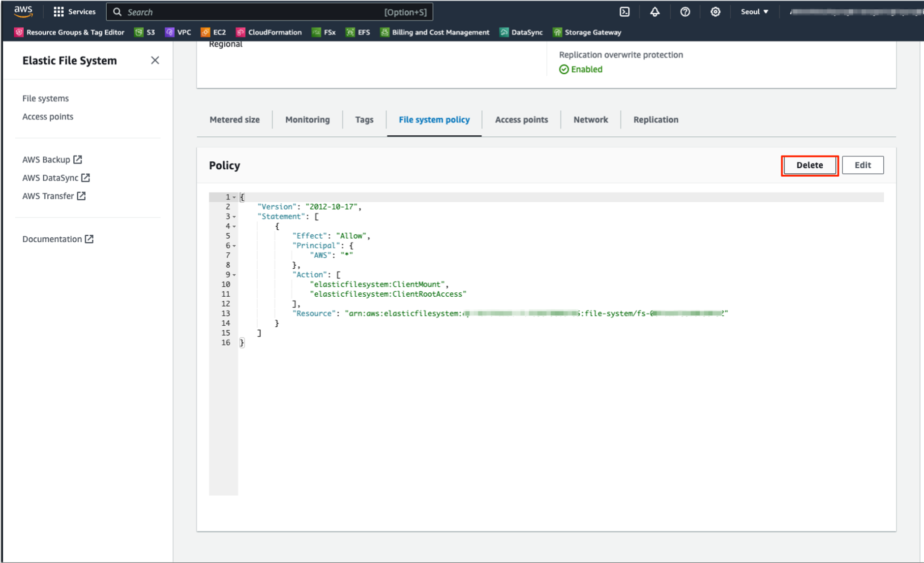Switch to the Replication tab
The image size is (924, 563).
656,120
